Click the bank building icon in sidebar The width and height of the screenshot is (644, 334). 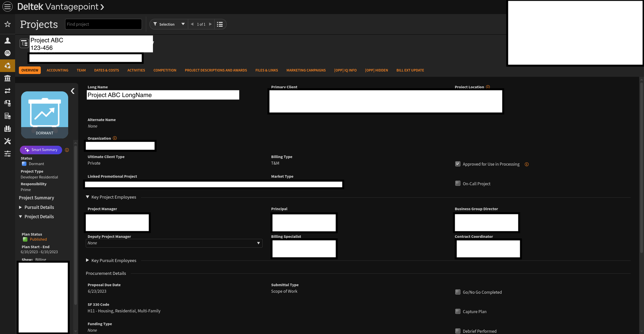[x=8, y=78]
